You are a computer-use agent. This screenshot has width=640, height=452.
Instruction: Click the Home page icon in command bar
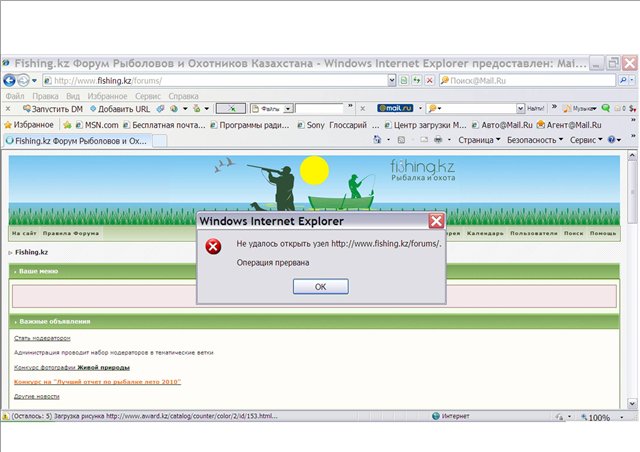pos(377,140)
